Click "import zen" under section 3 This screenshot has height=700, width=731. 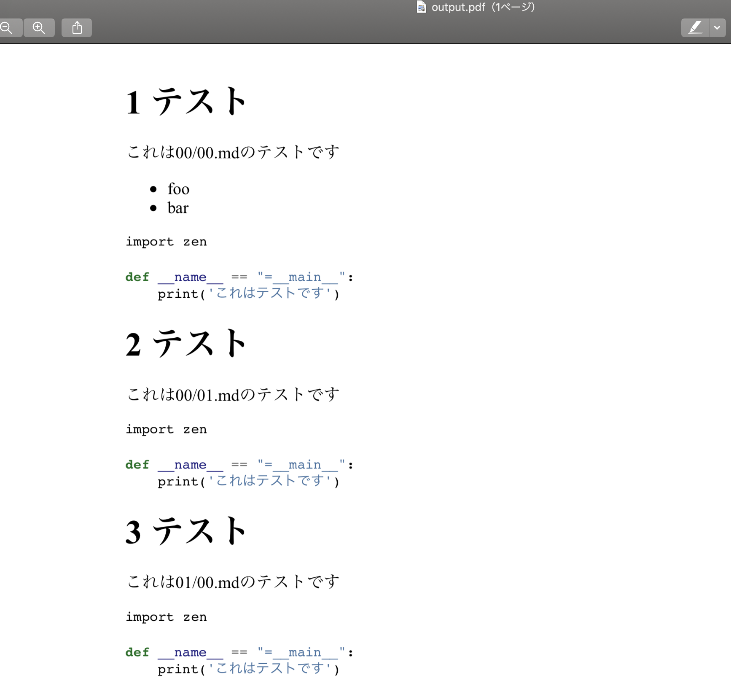click(x=167, y=617)
